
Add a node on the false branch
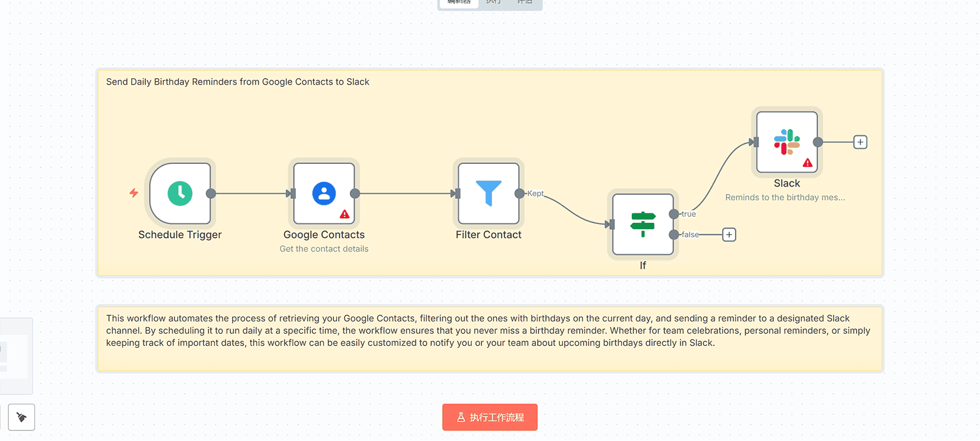click(x=729, y=235)
